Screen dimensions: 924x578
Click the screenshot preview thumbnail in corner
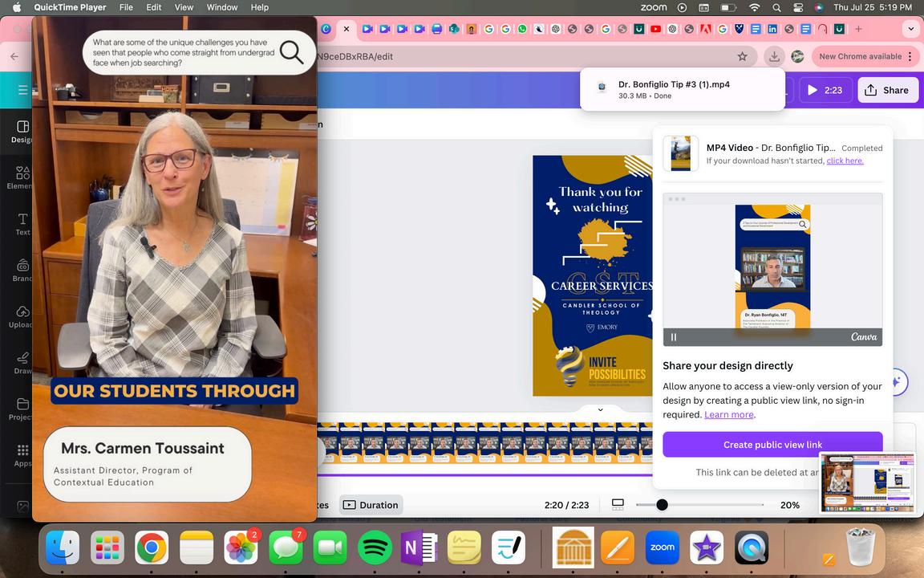tap(867, 482)
